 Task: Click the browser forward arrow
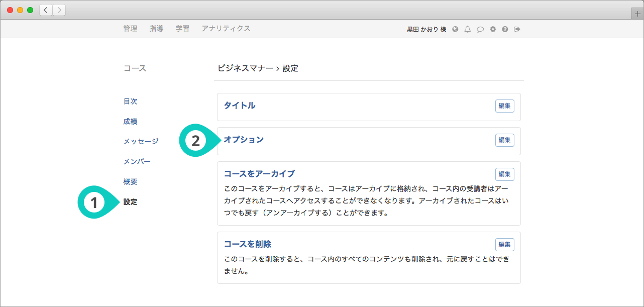coord(59,10)
